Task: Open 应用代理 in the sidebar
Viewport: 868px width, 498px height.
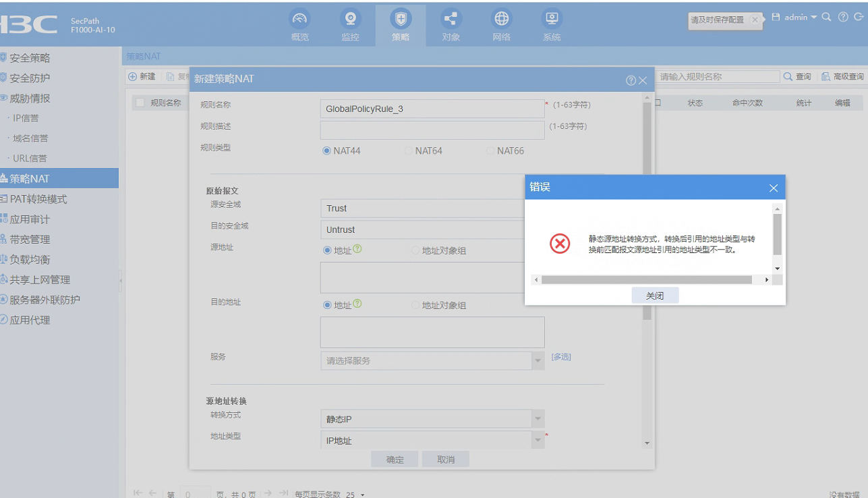Action: click(x=30, y=320)
